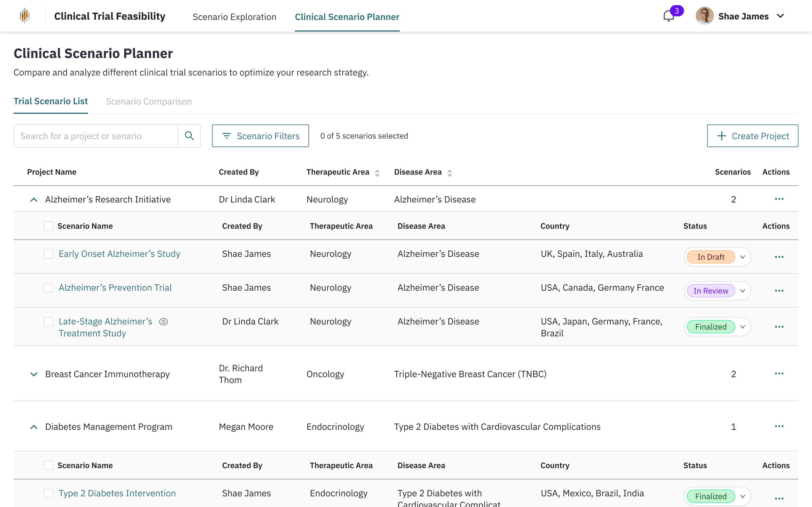
Task: Click the app logo icon
Action: pos(25,16)
